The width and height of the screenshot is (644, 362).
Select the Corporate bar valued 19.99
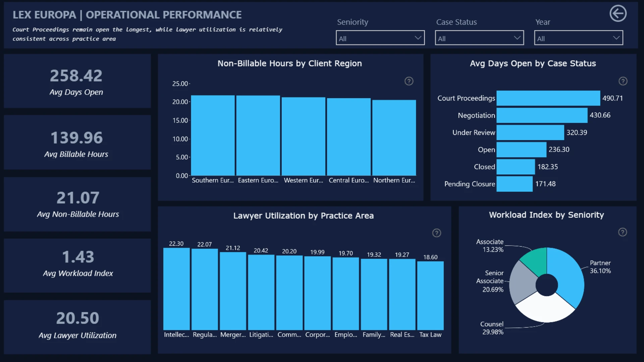point(317,293)
